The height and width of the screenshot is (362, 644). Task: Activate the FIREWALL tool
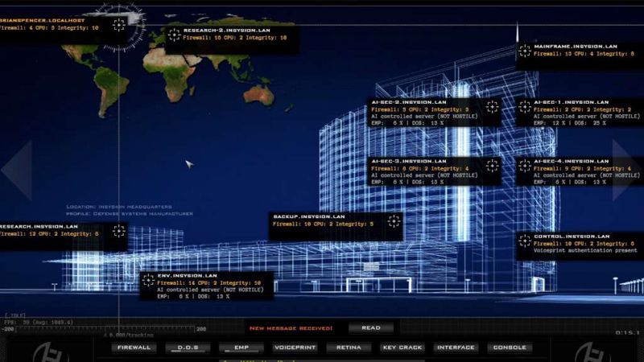click(134, 348)
